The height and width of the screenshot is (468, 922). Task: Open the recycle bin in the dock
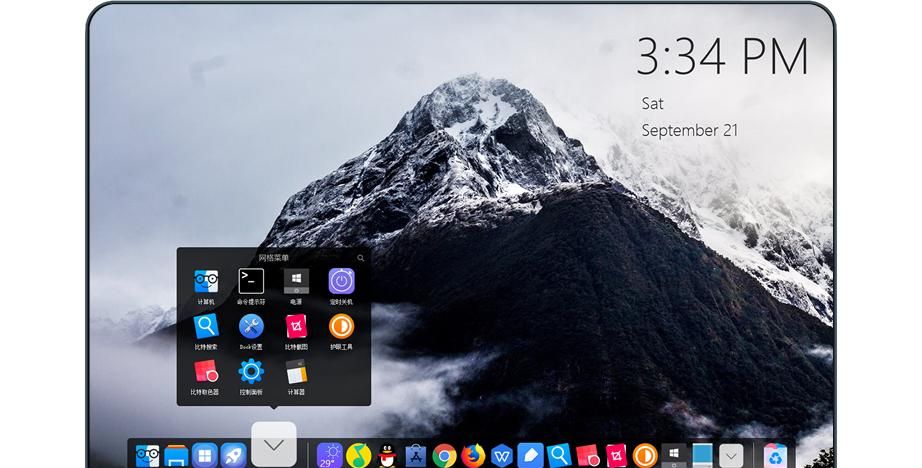click(x=775, y=456)
